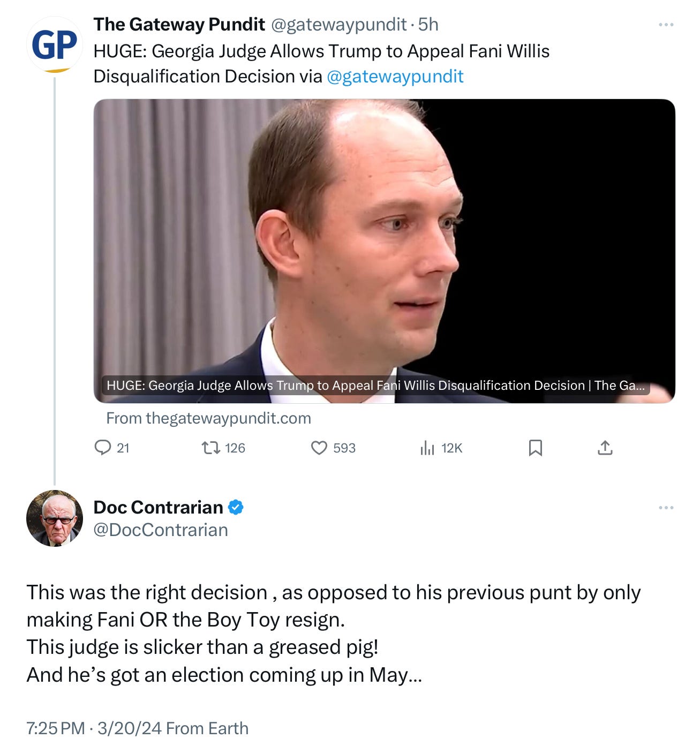Image resolution: width=700 pixels, height=754 pixels.
Task: Click the GP profile avatar
Action: 55,44
